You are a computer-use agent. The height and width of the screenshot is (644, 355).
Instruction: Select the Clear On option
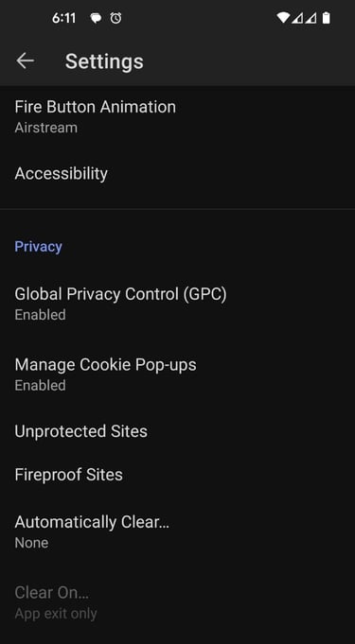(x=177, y=602)
